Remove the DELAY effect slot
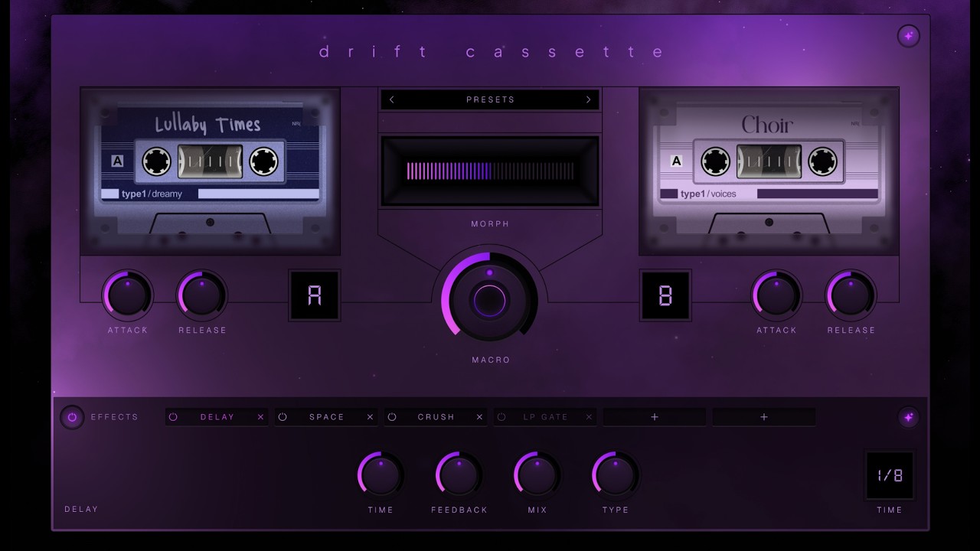 pyautogui.click(x=260, y=417)
